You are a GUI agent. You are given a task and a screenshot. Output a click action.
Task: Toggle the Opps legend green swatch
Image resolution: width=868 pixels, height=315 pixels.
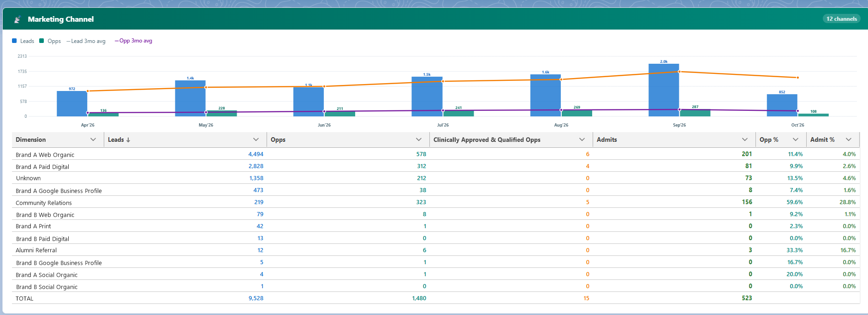click(x=42, y=41)
